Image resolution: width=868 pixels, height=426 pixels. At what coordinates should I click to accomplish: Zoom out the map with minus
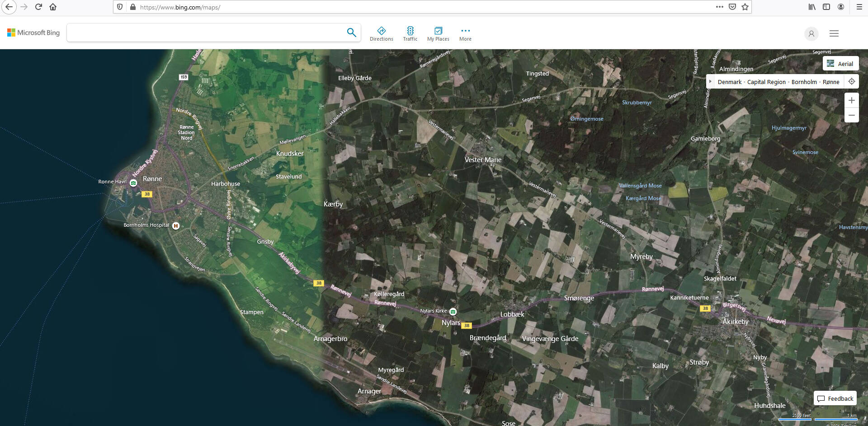point(852,115)
